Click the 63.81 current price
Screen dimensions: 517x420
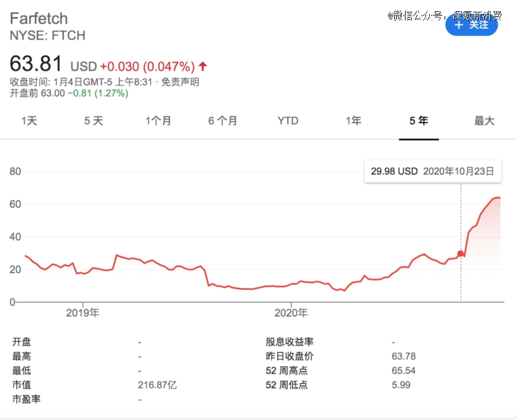click(x=36, y=63)
